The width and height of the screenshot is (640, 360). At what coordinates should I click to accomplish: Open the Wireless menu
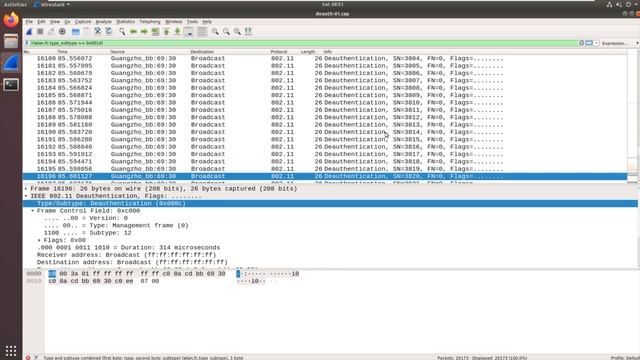click(173, 22)
